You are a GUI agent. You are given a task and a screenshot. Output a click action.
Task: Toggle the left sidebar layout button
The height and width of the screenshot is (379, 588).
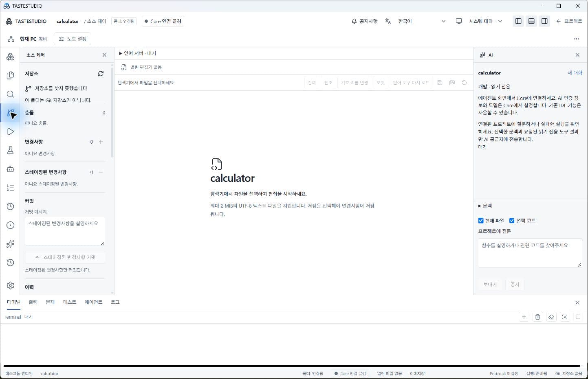point(518,21)
